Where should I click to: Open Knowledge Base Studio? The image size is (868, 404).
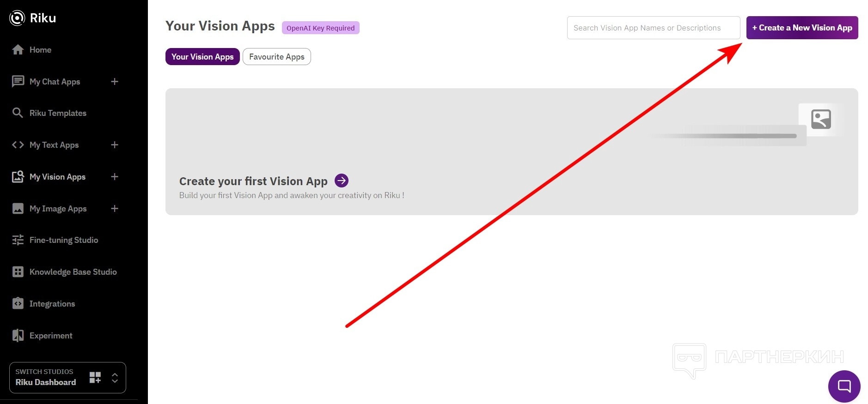tap(73, 272)
